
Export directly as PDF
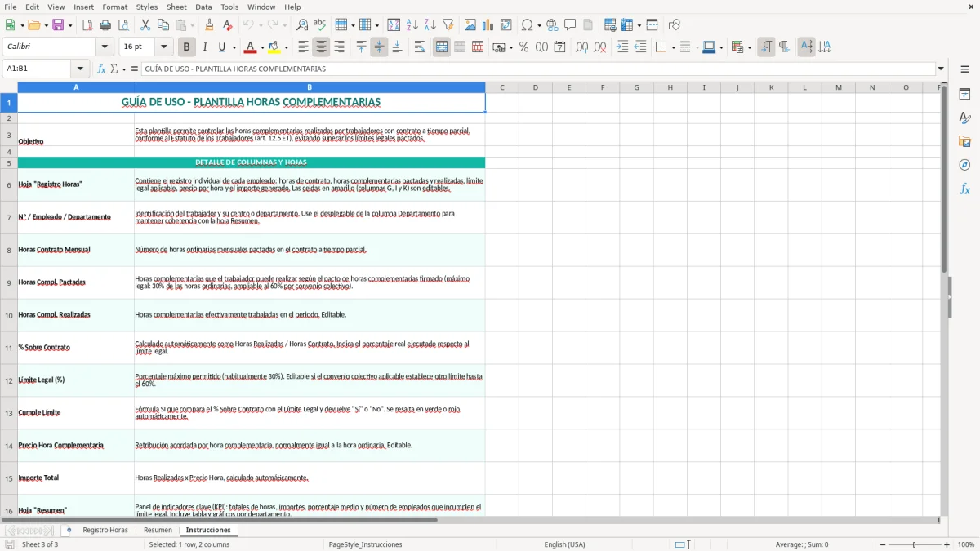coord(87,25)
